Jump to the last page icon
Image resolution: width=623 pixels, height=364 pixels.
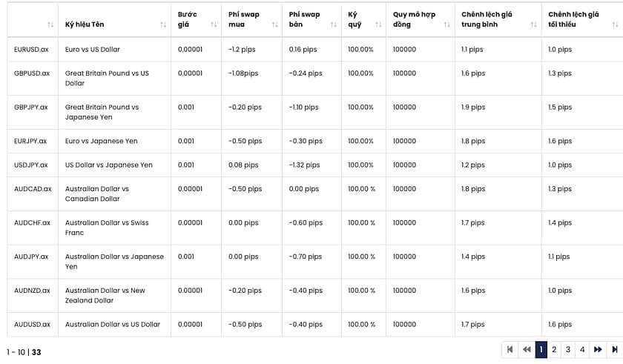click(614, 349)
